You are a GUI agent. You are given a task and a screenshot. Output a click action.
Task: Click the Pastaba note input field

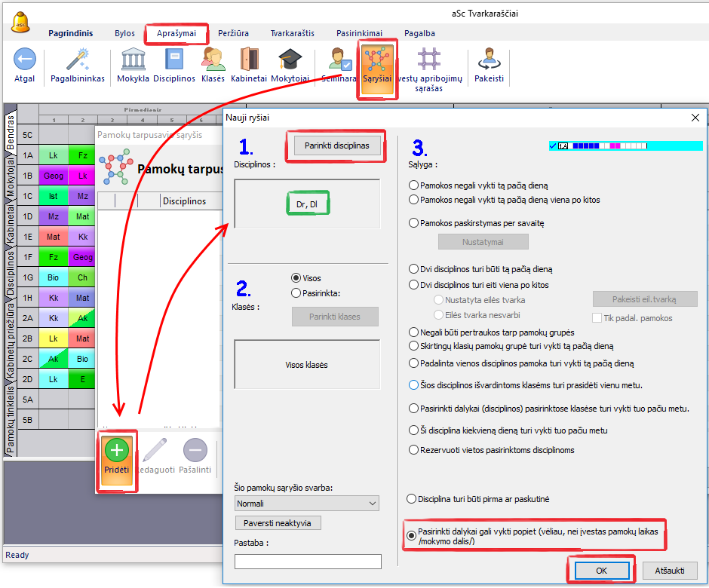click(308, 562)
